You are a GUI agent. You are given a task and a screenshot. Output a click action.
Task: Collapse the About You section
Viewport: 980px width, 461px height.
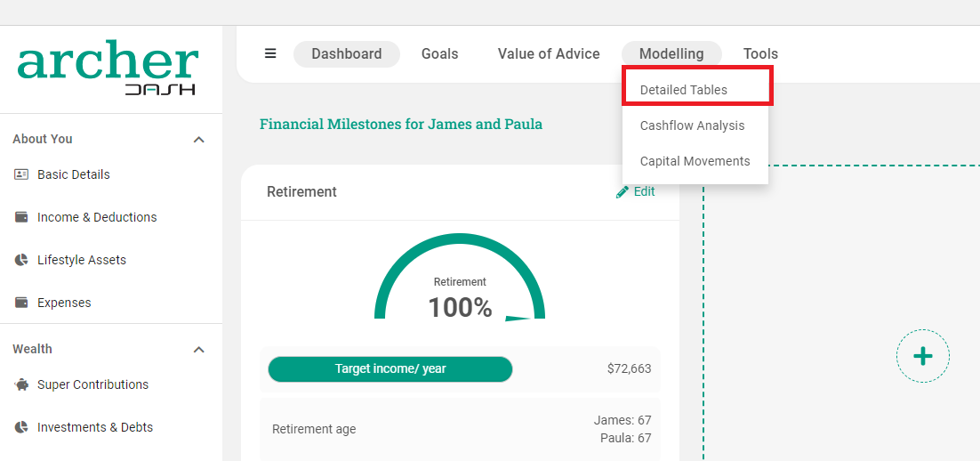(199, 140)
